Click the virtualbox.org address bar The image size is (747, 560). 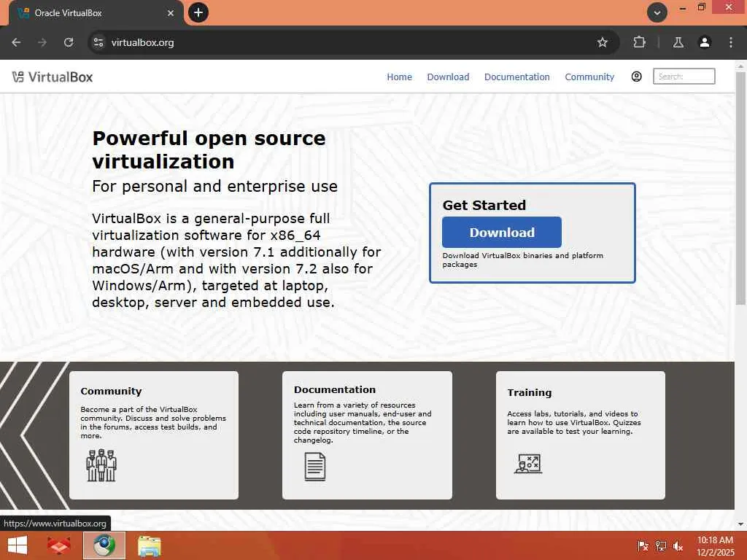352,42
